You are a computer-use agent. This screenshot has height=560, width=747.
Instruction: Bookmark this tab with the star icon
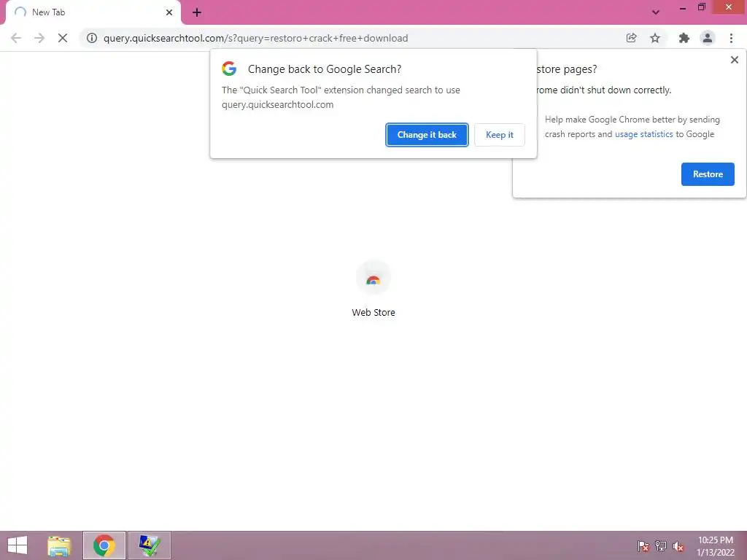(655, 38)
